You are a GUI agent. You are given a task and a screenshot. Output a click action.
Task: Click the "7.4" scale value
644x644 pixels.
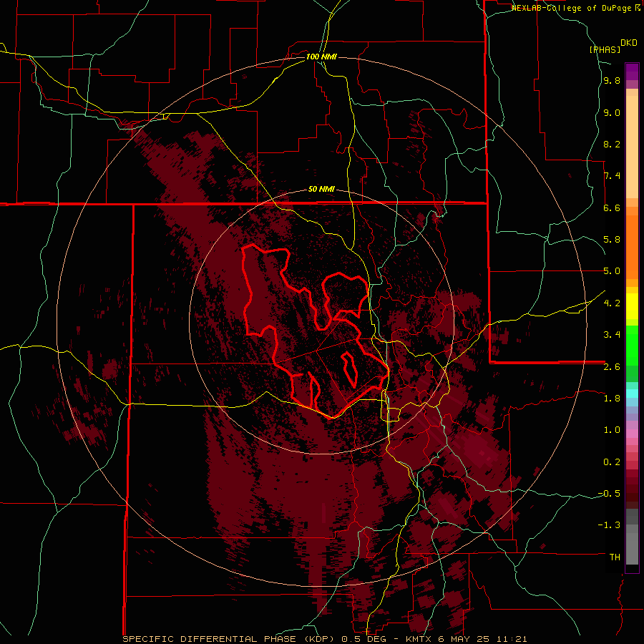(x=612, y=176)
